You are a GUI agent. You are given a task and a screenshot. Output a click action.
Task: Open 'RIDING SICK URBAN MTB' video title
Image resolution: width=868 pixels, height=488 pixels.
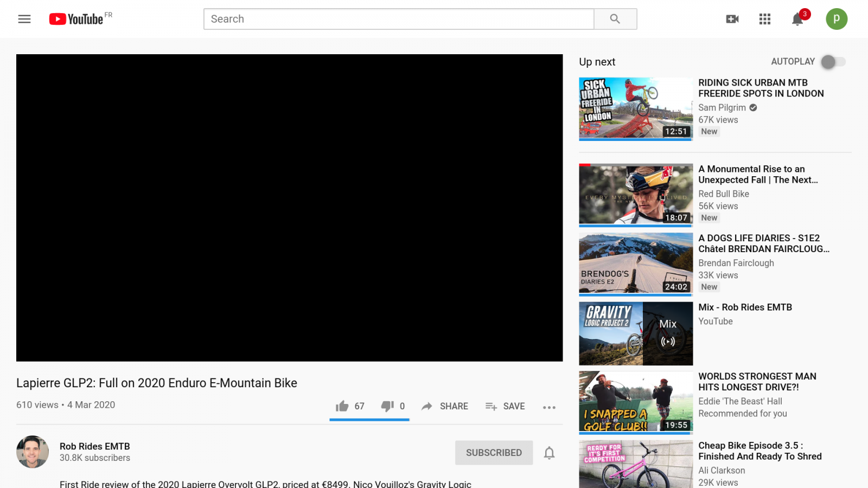(761, 88)
